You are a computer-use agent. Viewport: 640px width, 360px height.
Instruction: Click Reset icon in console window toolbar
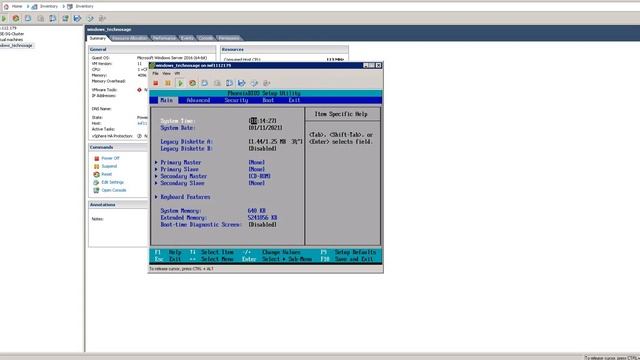(192, 83)
